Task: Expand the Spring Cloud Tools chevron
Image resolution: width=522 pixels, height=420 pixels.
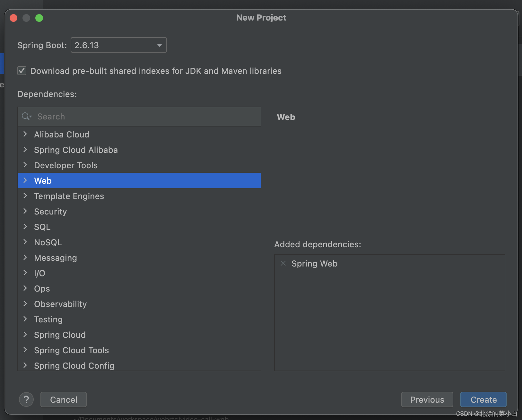Action: 25,350
